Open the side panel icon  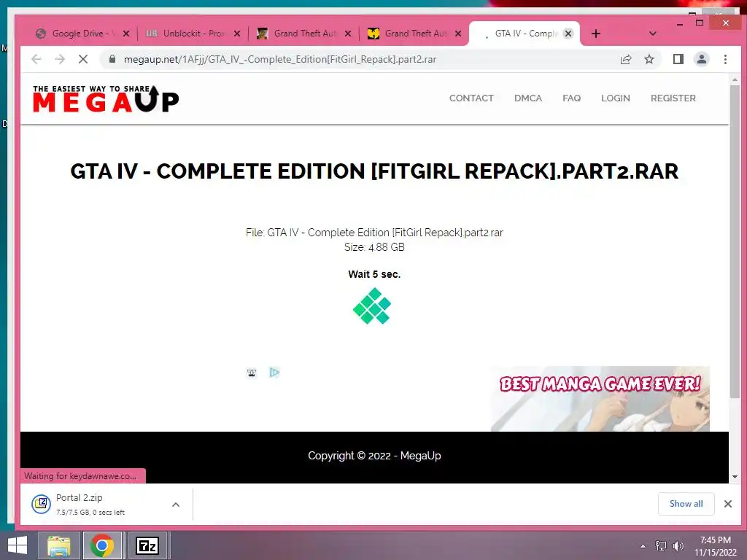pyautogui.click(x=678, y=59)
